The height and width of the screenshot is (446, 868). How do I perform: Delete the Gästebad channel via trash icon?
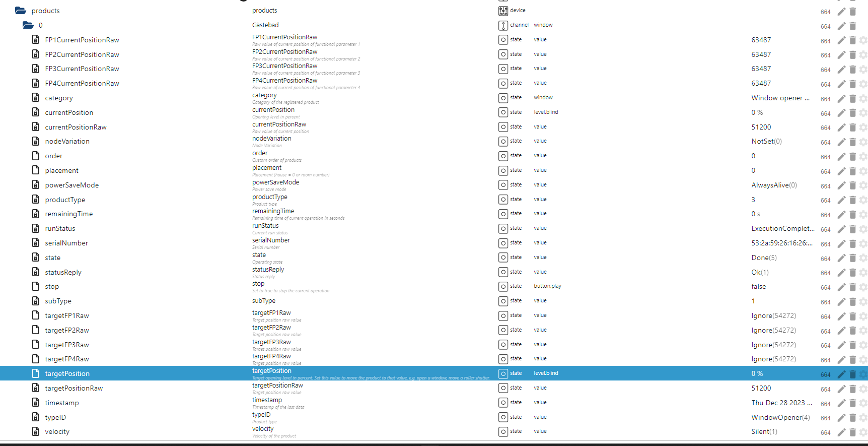tap(852, 26)
